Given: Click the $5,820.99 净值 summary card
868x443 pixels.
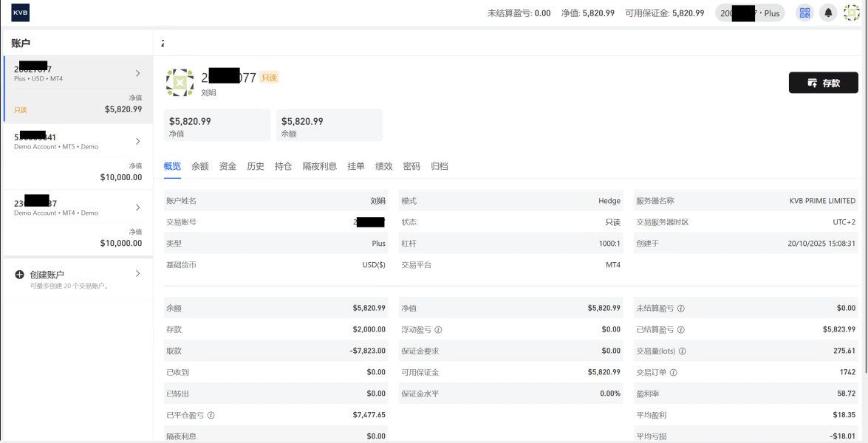Looking at the screenshot, I should (217, 126).
